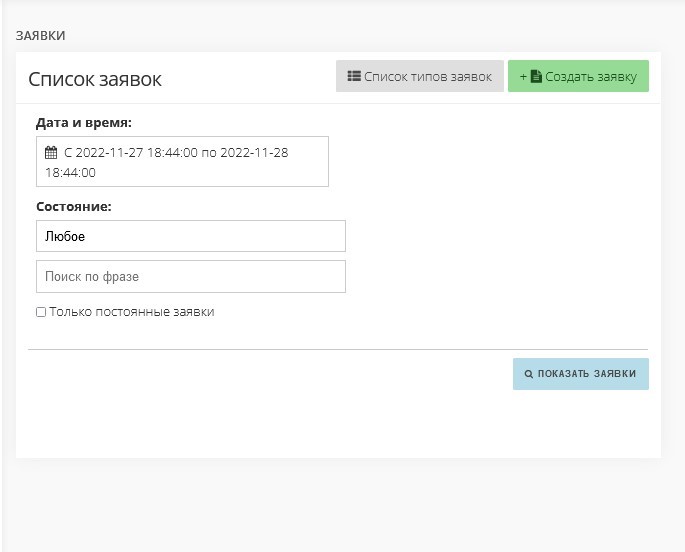Screen dimensions: 685x552
Task: Open the date range picker field
Action: (182, 162)
